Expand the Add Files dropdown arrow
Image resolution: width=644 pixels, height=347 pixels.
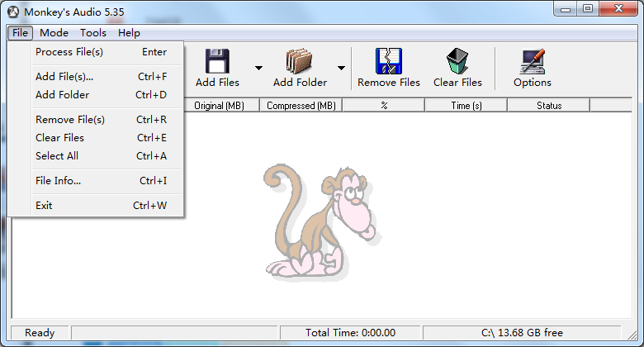point(258,68)
